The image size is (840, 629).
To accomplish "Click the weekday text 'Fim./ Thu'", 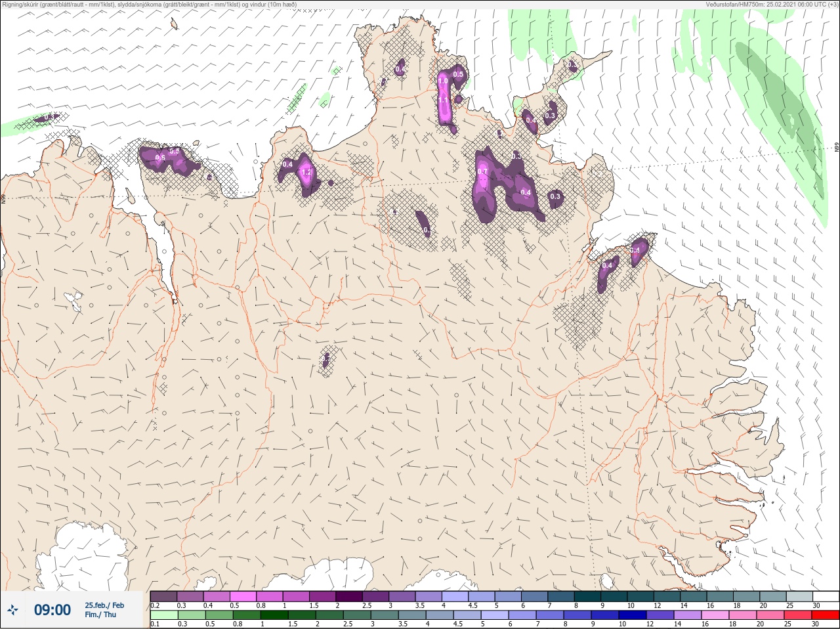I will (x=100, y=615).
